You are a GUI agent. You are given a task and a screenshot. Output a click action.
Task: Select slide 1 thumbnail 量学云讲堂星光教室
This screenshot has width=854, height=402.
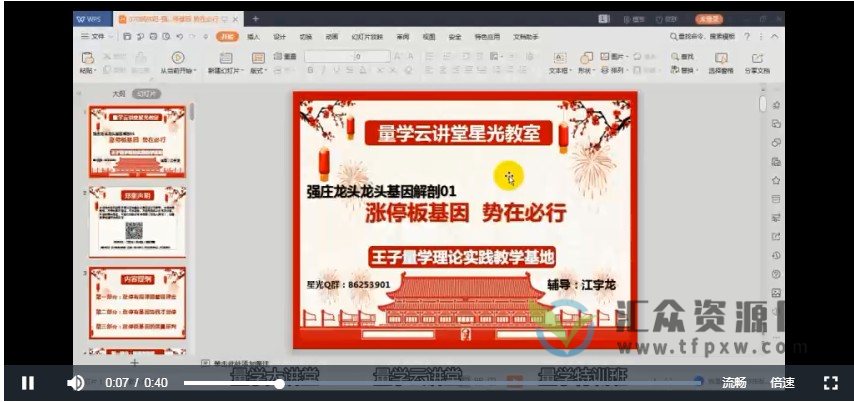pos(137,142)
